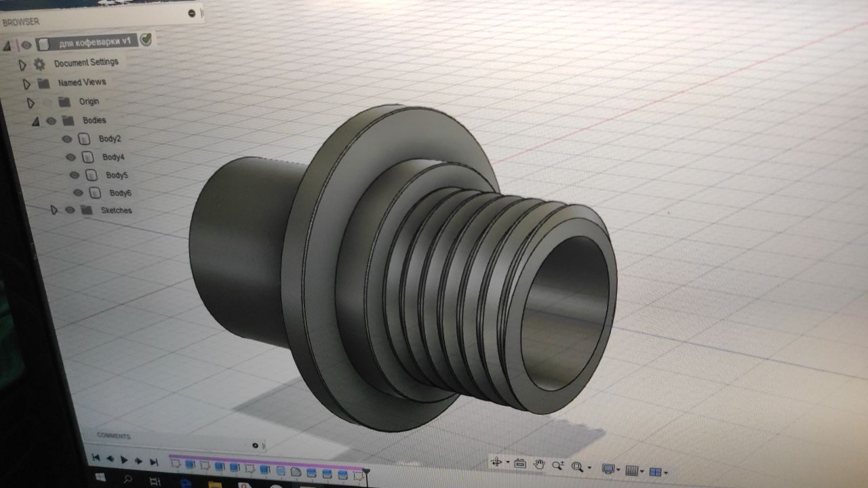Click the Body4 body icon
This screenshot has width=868, height=488.
point(87,157)
